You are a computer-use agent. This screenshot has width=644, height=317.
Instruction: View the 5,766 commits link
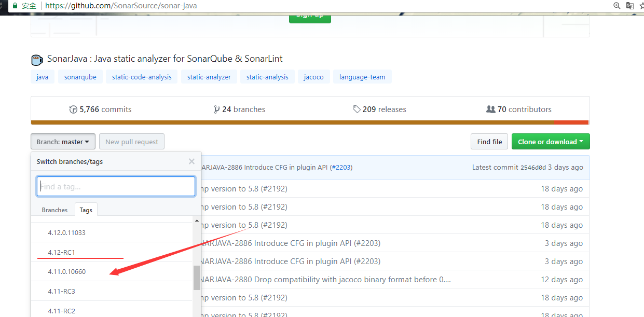click(101, 109)
